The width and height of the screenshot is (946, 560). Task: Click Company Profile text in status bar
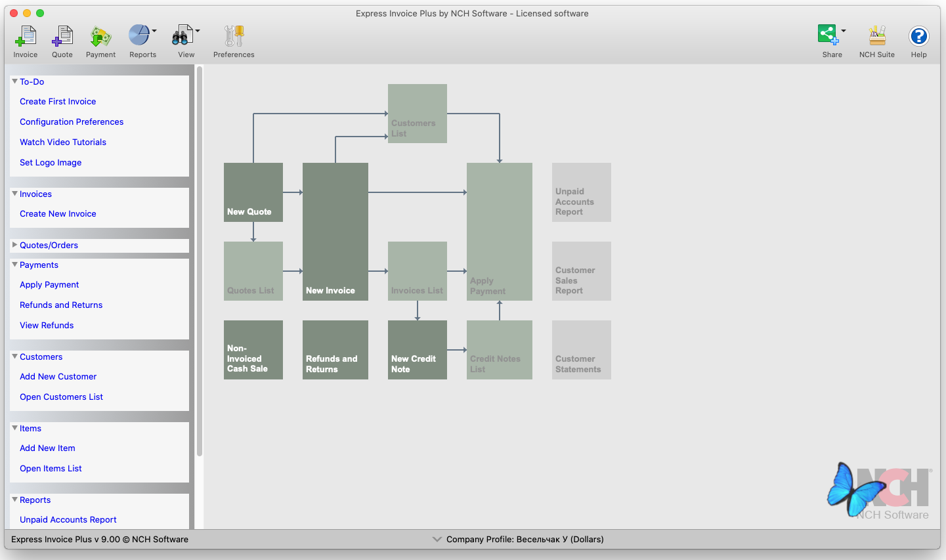click(525, 540)
